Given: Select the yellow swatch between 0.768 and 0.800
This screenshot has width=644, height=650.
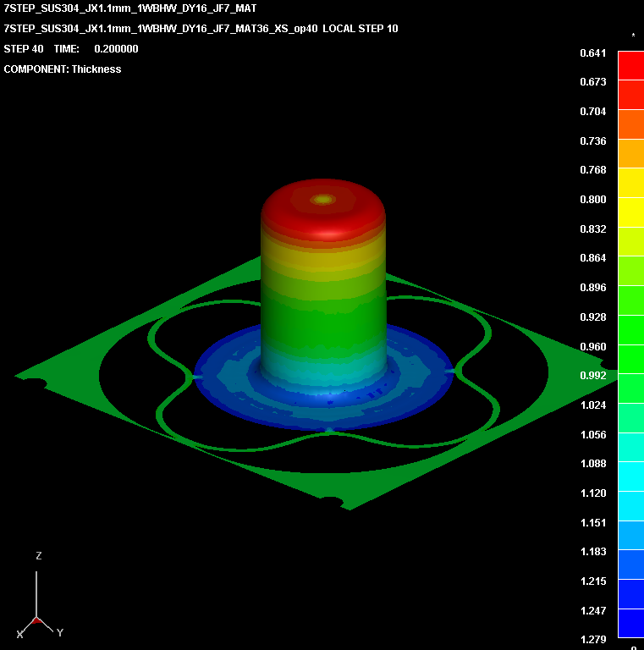Looking at the screenshot, I should 630,183.
